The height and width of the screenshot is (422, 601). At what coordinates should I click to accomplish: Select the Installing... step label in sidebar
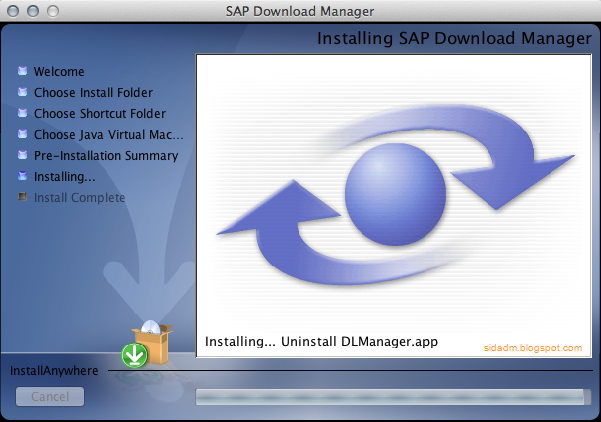click(x=65, y=177)
